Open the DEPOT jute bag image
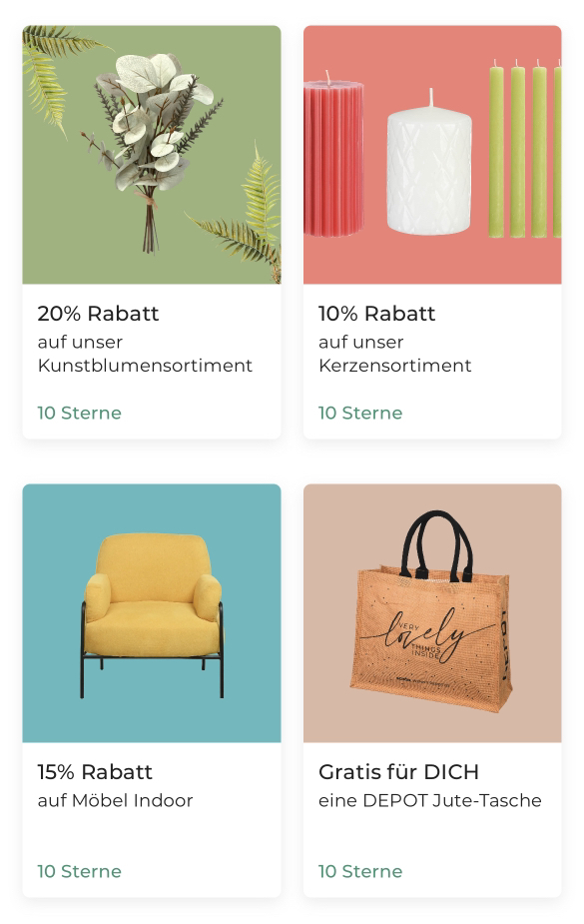The height and width of the screenshot is (924, 584). [432, 613]
